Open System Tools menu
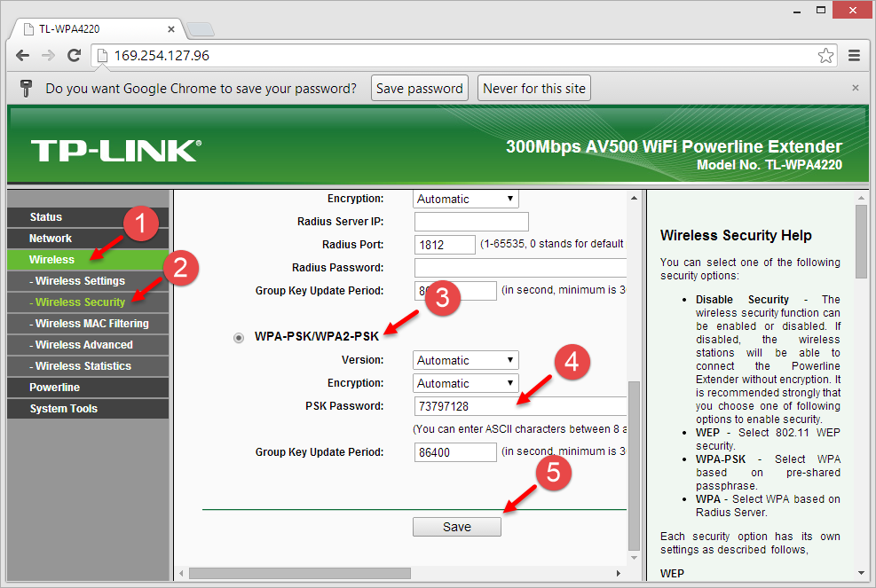 (88, 408)
